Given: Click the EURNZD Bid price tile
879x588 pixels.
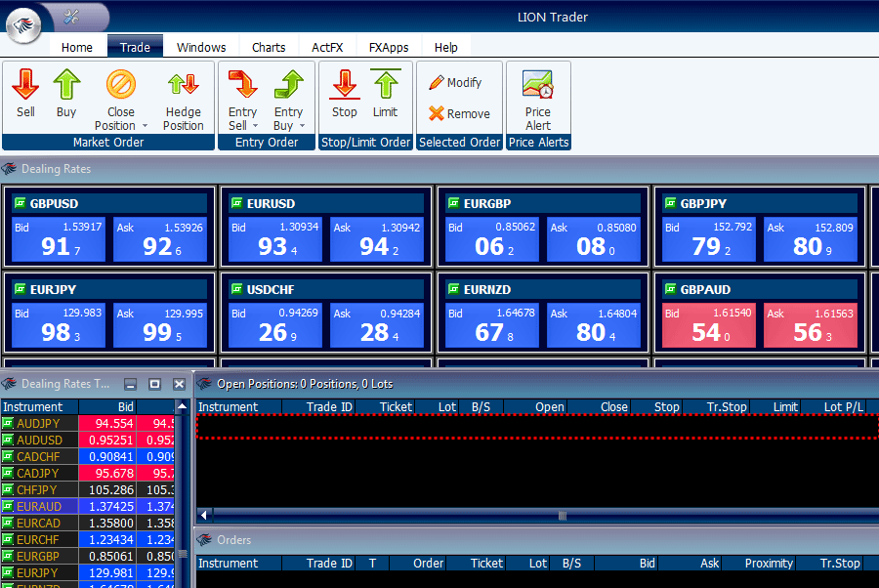Looking at the screenshot, I should pyautogui.click(x=492, y=325).
